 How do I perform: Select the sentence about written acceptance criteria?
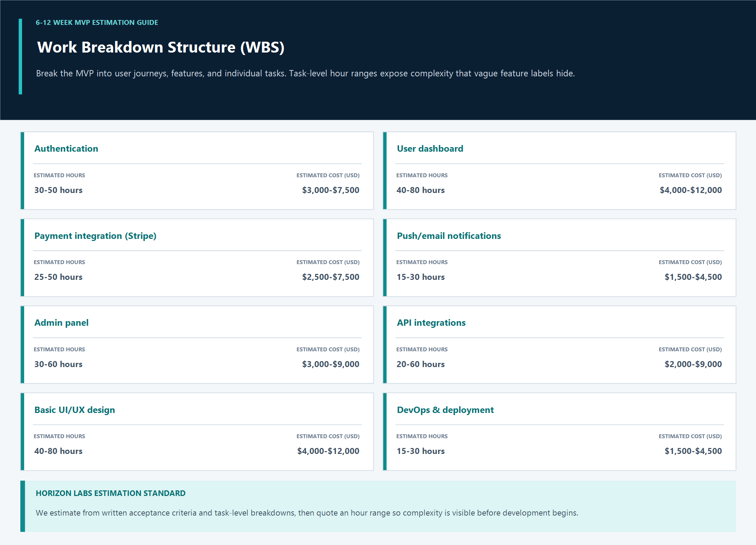[307, 513]
